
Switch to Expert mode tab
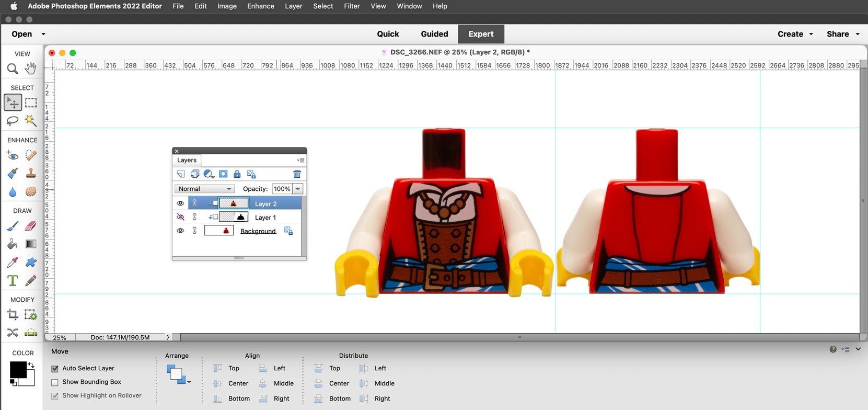click(481, 34)
